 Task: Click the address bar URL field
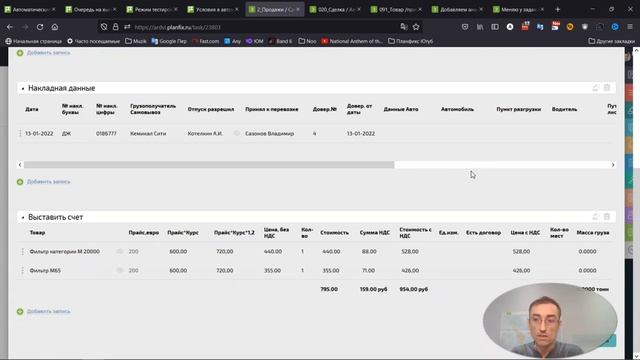click(x=261, y=27)
